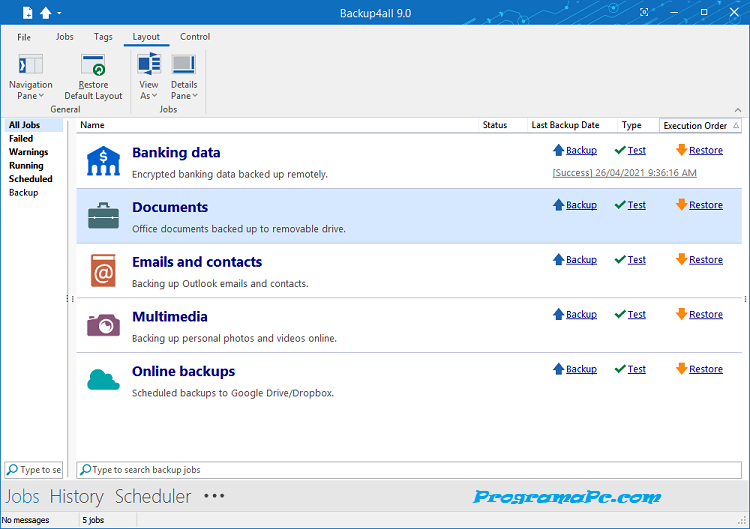Click Restore link for the Documents job
750x529 pixels.
(705, 205)
